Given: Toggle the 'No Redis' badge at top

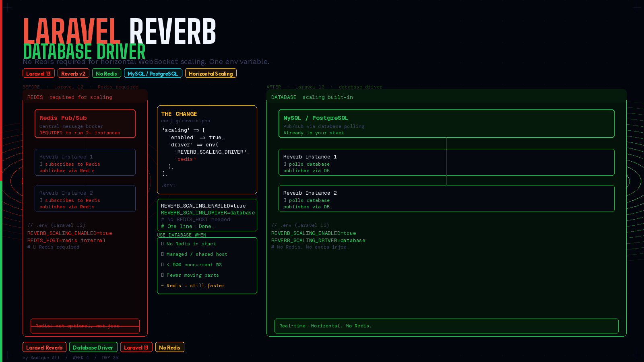Looking at the screenshot, I should coord(106,73).
